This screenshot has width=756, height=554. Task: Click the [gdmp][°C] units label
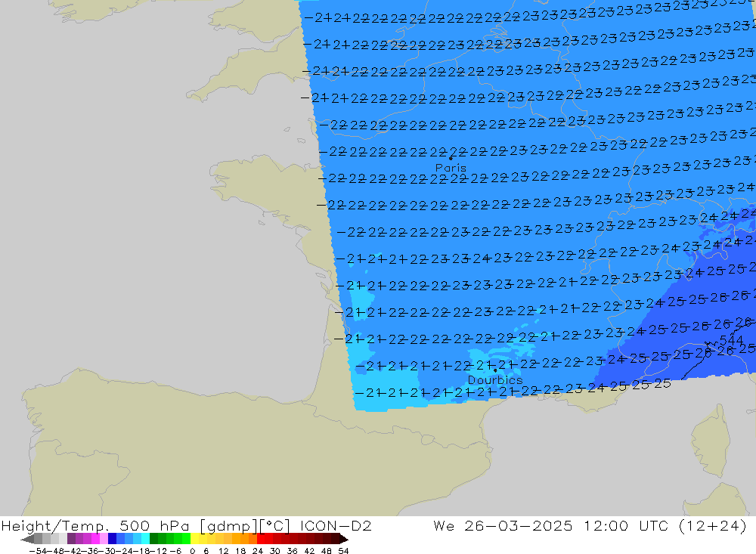pyautogui.click(x=244, y=525)
